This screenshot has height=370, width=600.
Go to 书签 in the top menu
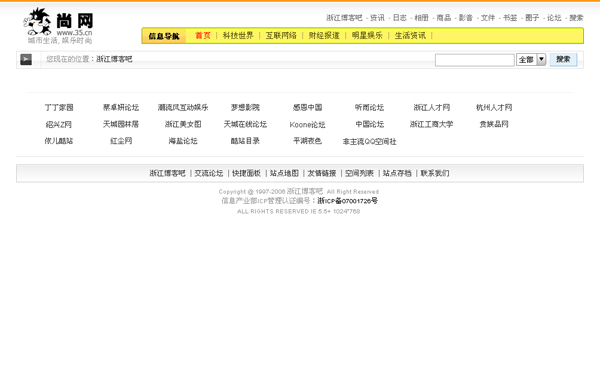pos(510,18)
